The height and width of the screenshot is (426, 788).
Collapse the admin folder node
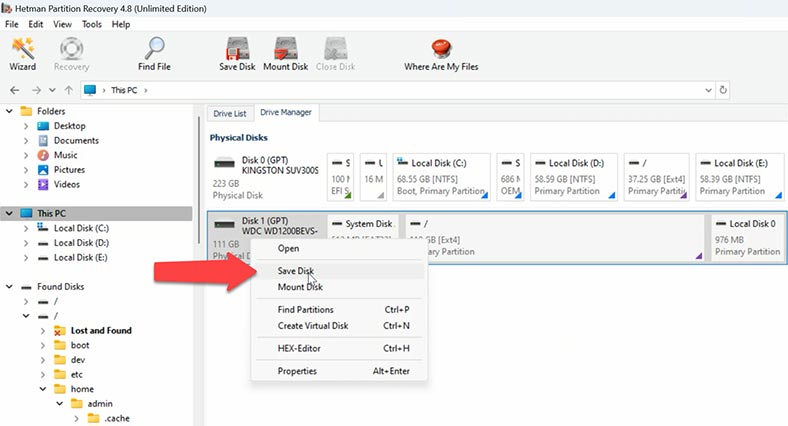59,403
